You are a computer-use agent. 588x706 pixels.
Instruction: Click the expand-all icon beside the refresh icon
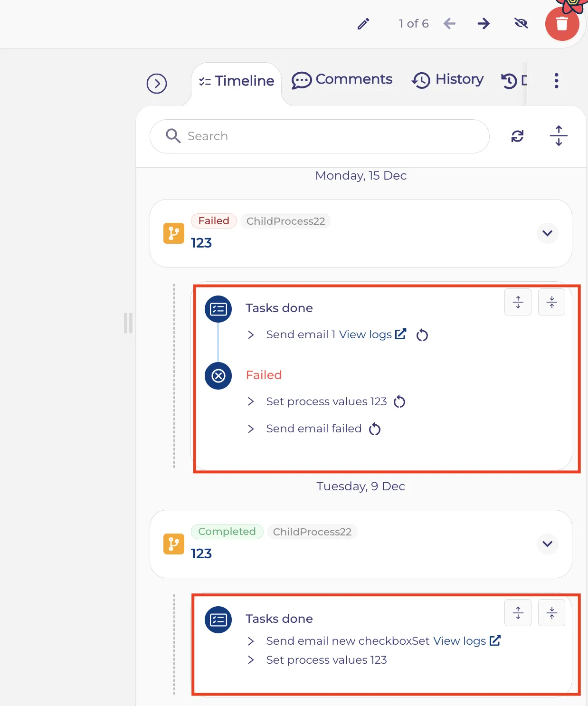tap(559, 136)
